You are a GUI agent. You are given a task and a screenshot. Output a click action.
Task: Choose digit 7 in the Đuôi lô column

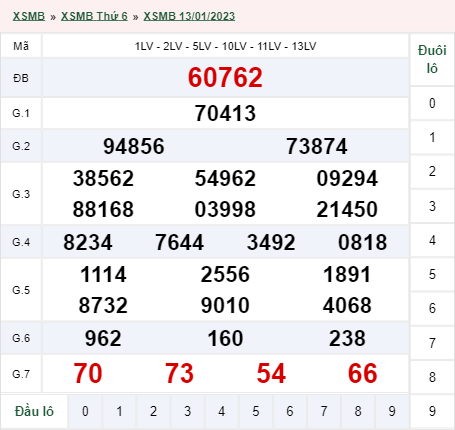tap(432, 343)
